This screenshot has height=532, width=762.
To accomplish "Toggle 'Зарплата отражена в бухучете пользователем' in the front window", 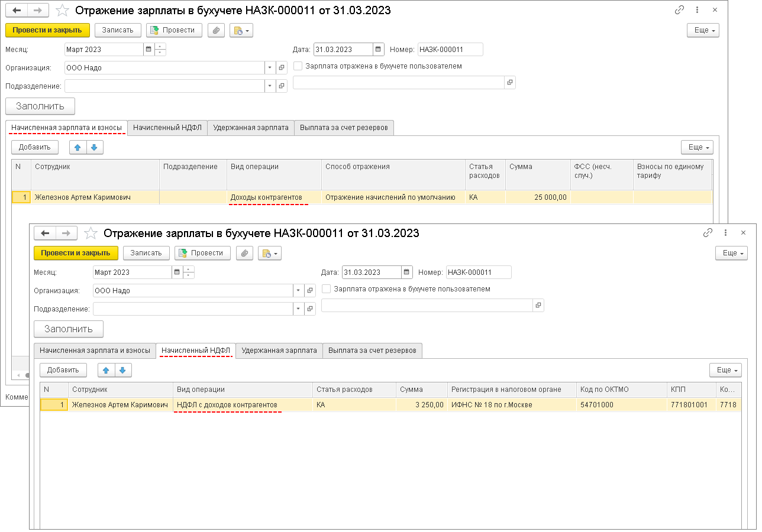I will pos(327,289).
